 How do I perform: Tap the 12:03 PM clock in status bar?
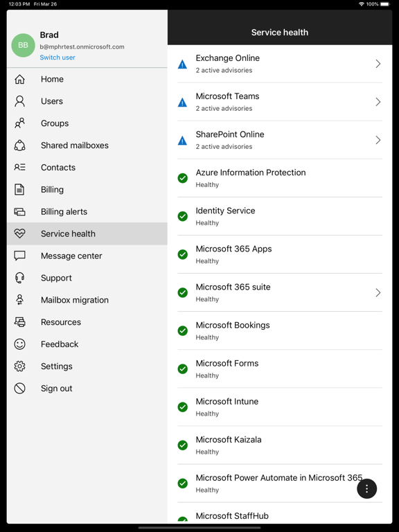coord(19,4)
